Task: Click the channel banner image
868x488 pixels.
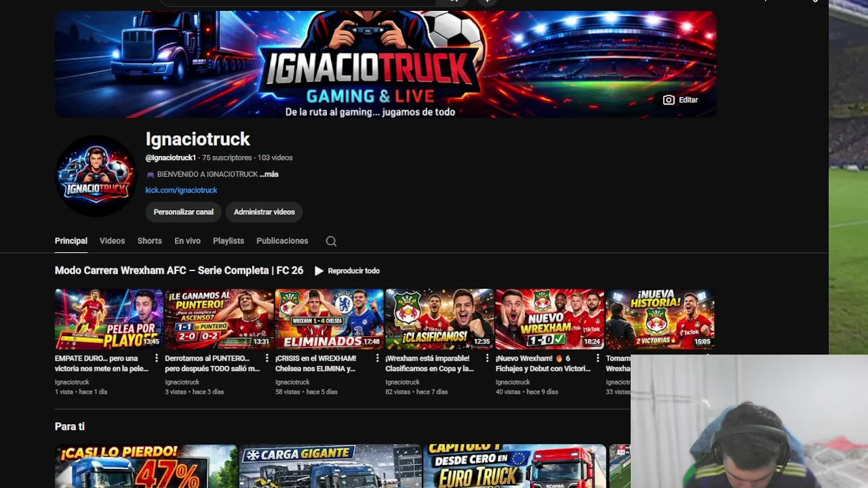Action: 385,64
